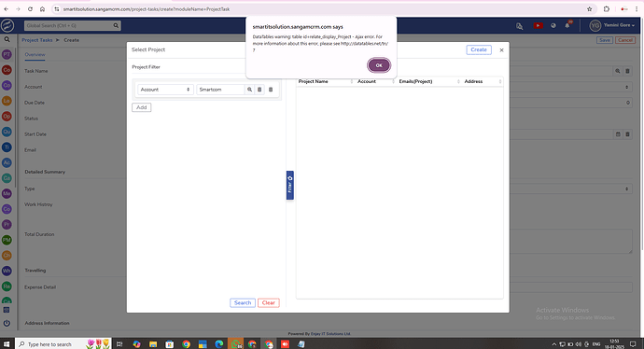Open Microsoft Edge from the taskbar
The image size is (644, 349).
click(219, 344)
